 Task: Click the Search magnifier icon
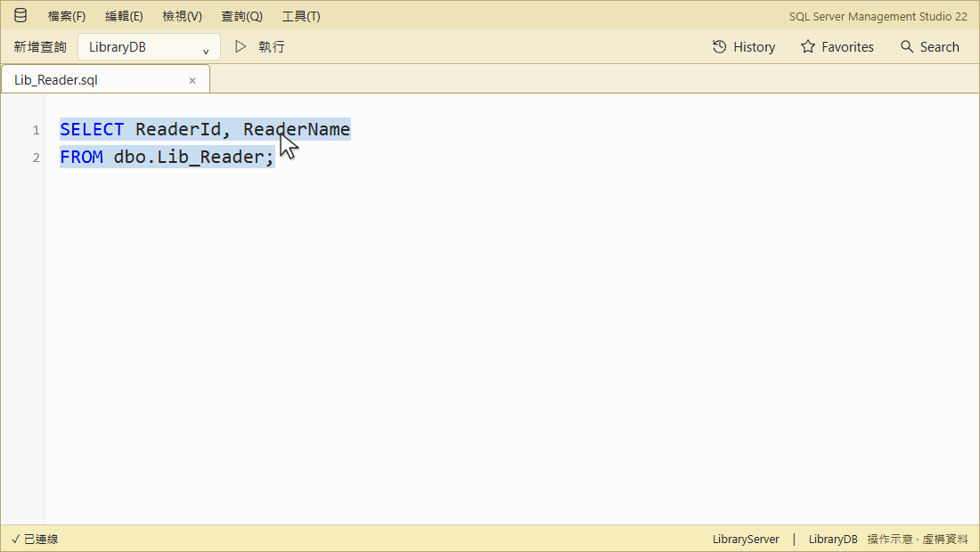tap(906, 47)
